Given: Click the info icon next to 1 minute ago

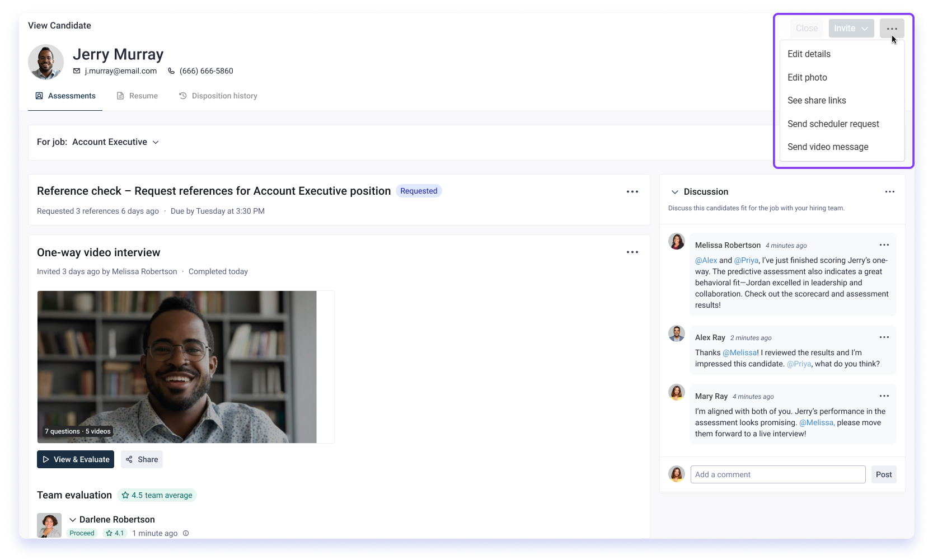Looking at the screenshot, I should [x=186, y=533].
